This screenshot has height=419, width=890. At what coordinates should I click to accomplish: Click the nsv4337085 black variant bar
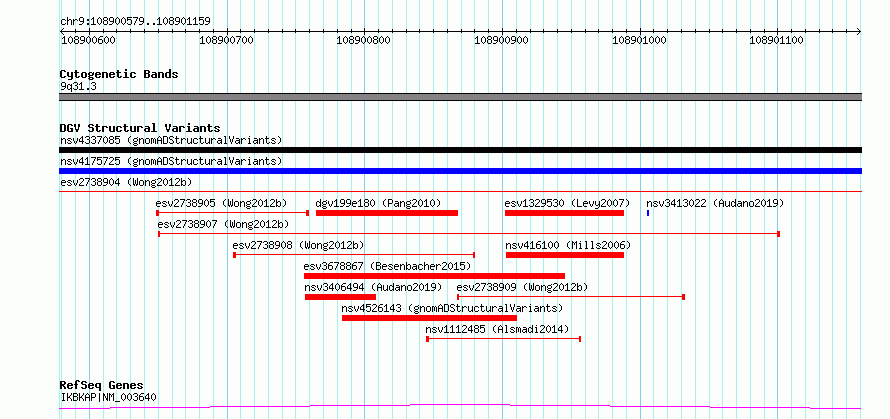click(460, 150)
